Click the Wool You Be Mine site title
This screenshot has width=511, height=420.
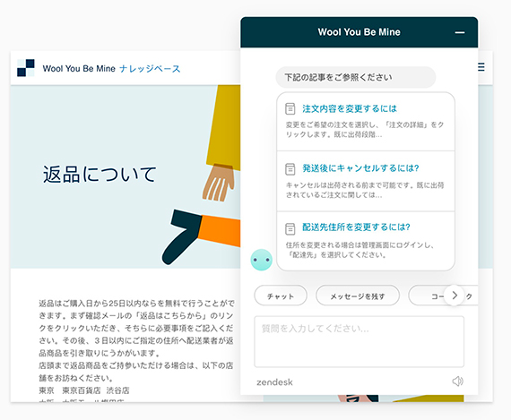coord(79,68)
